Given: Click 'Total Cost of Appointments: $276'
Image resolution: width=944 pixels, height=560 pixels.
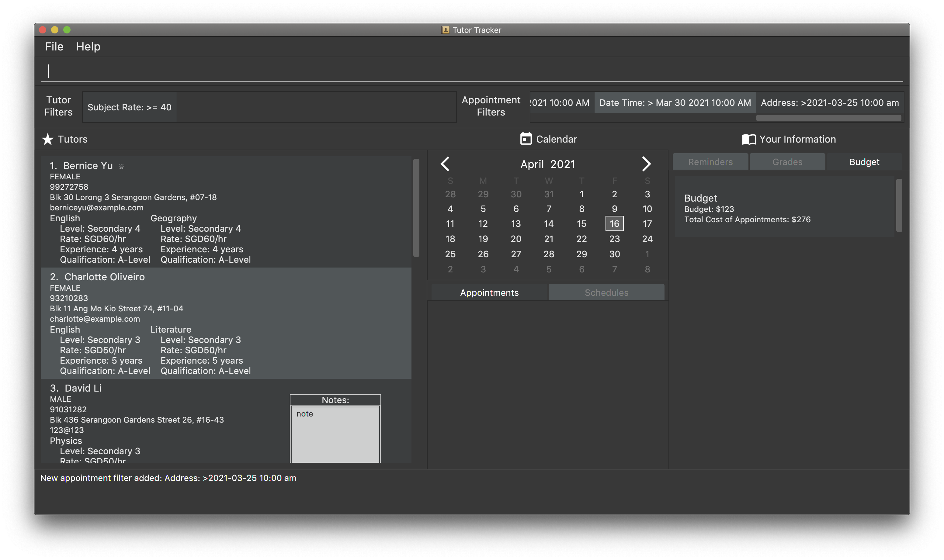Looking at the screenshot, I should (747, 220).
